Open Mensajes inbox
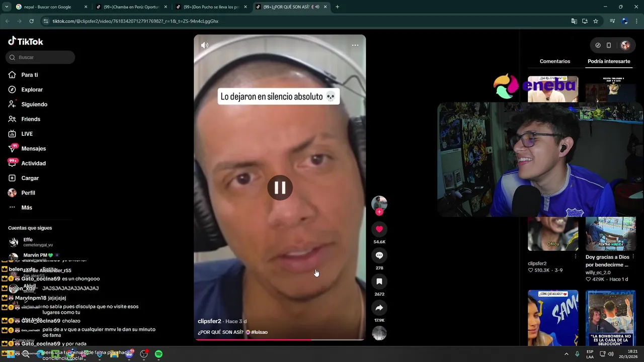Viewport: 644px width, 362px height. (34, 148)
